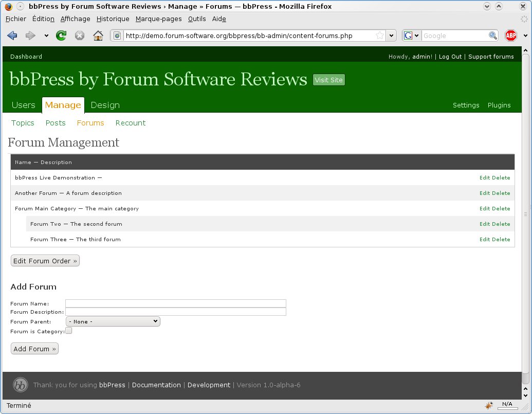Go to the Topics submenu
Screen dimensions: 532x414
[23, 123]
